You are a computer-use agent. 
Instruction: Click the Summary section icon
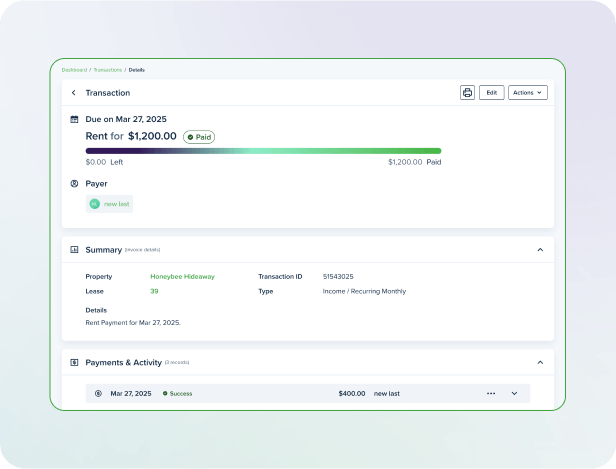(x=74, y=249)
